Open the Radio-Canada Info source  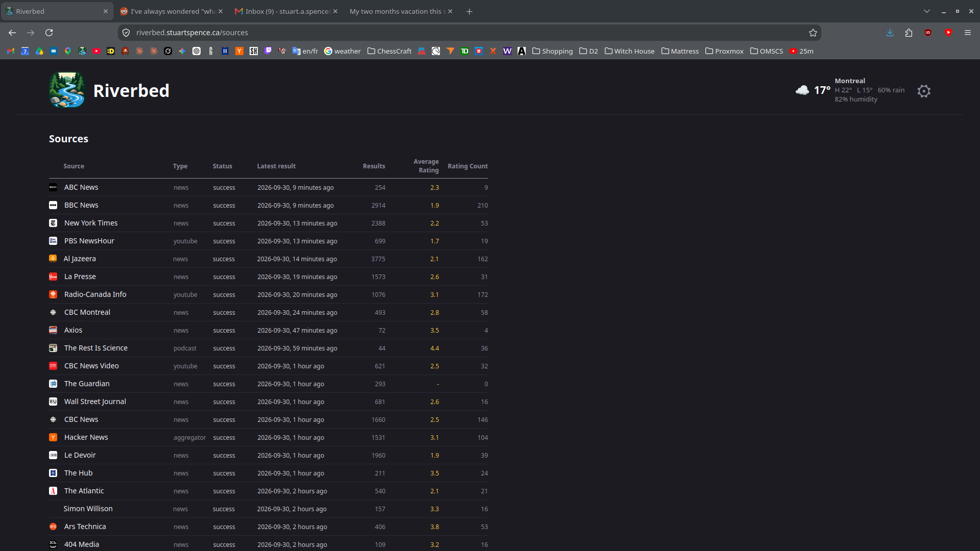pyautogui.click(x=95, y=294)
